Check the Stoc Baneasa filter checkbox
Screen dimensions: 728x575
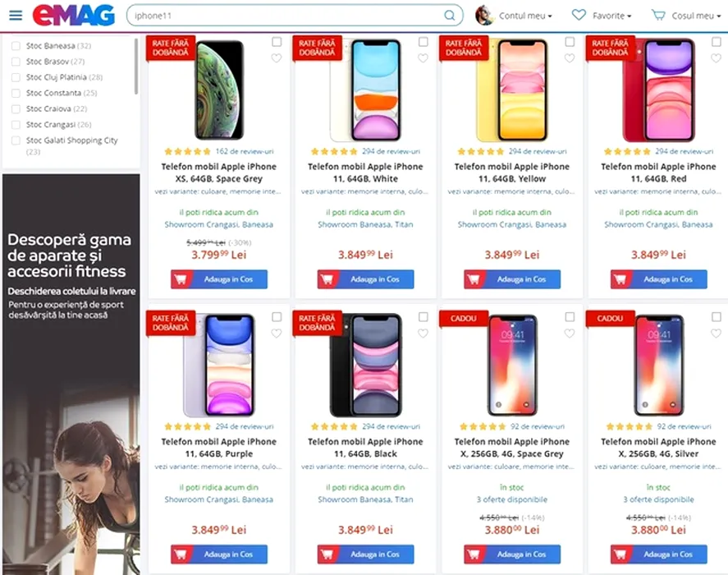point(16,46)
